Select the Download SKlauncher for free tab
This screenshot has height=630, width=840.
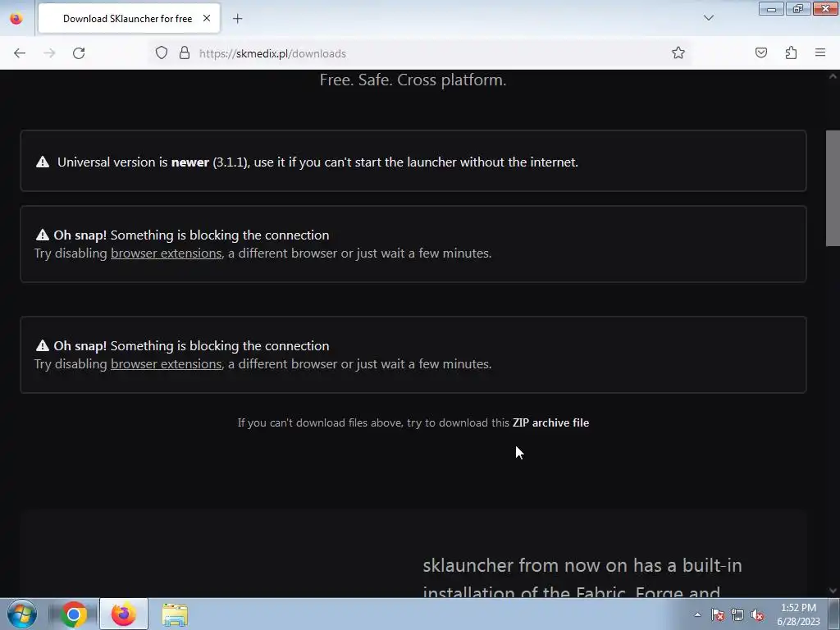pos(129,19)
